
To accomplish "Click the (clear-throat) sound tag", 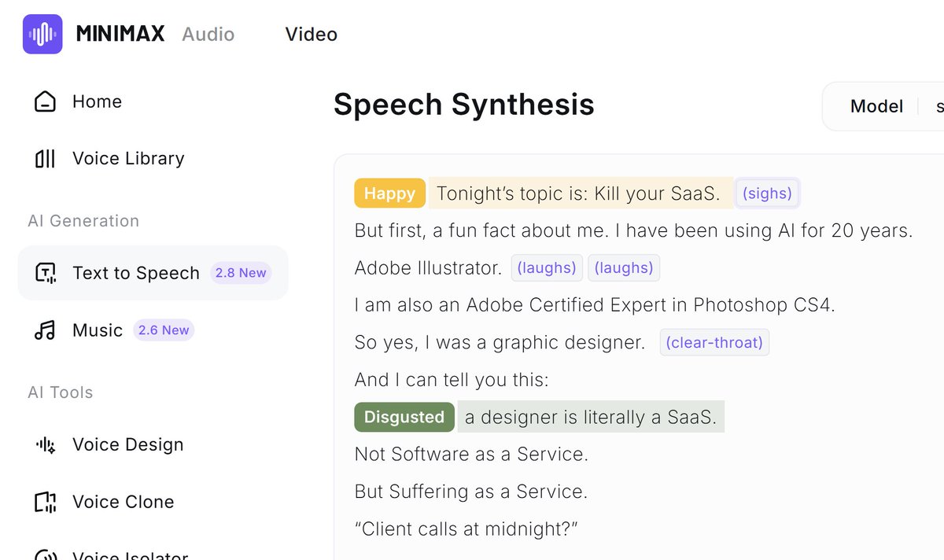I will click(714, 343).
